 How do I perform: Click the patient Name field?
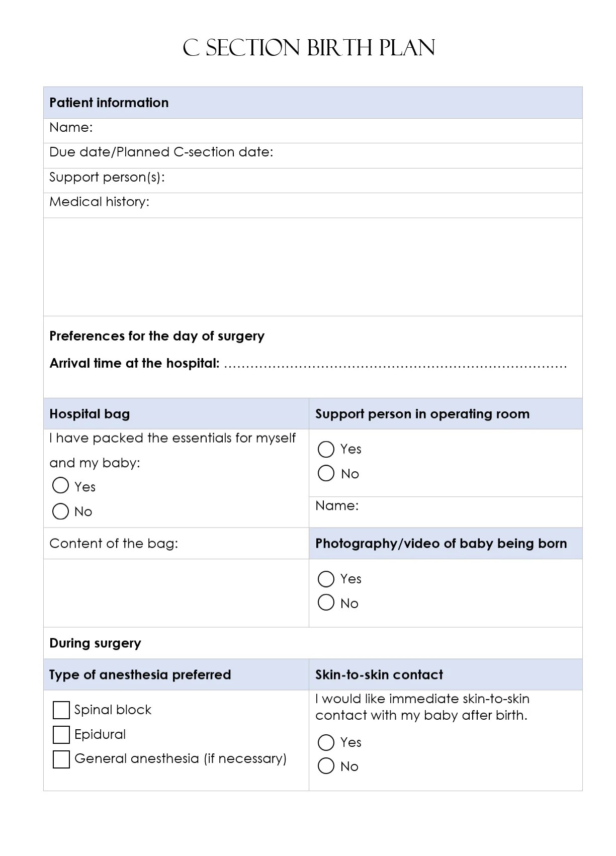click(313, 131)
